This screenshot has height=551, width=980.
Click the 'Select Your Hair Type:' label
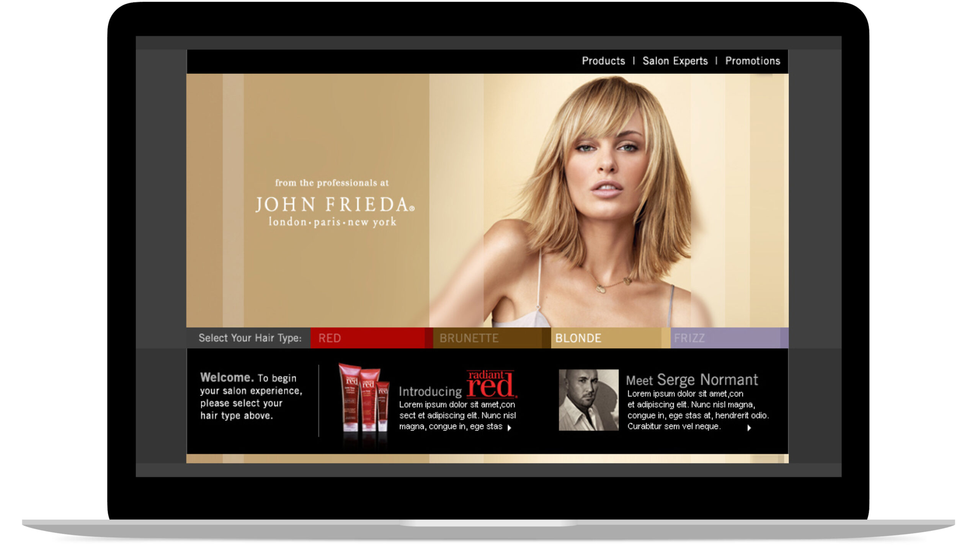tap(250, 338)
